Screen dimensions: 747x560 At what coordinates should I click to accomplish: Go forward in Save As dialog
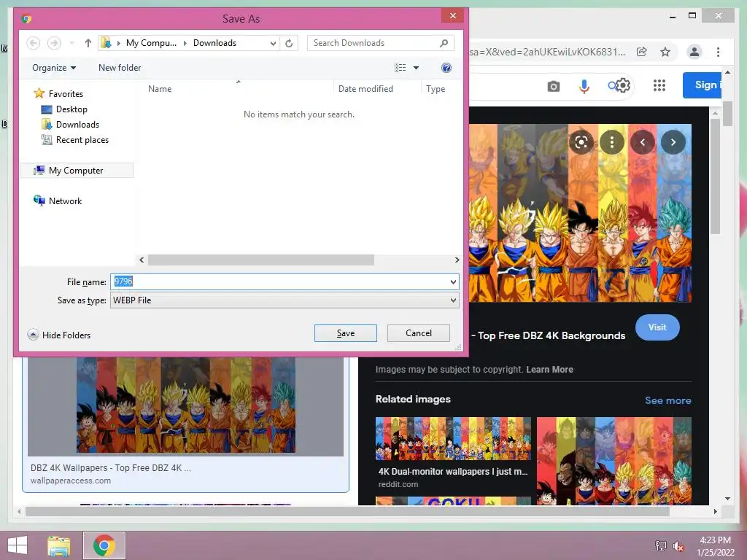54,43
